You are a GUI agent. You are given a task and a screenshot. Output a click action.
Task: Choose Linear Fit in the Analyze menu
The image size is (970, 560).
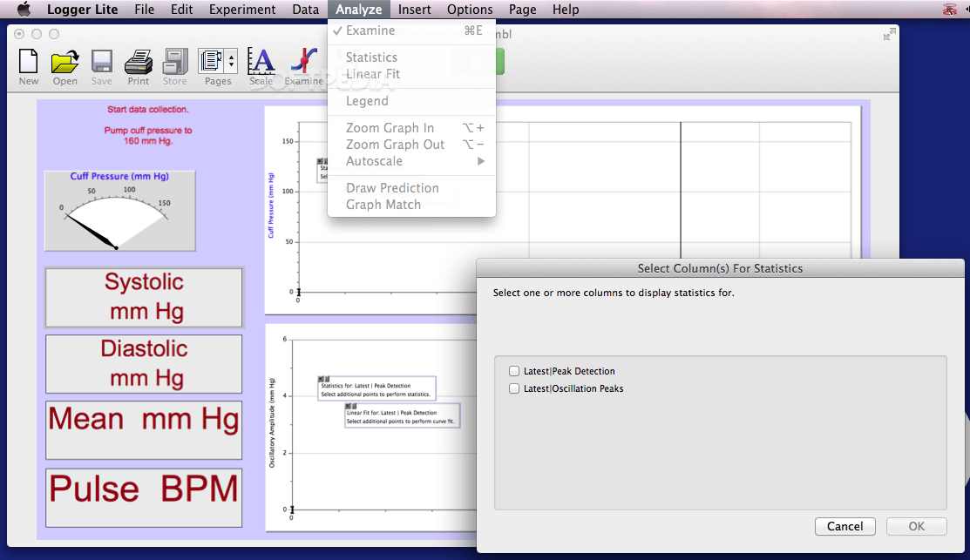click(x=372, y=74)
